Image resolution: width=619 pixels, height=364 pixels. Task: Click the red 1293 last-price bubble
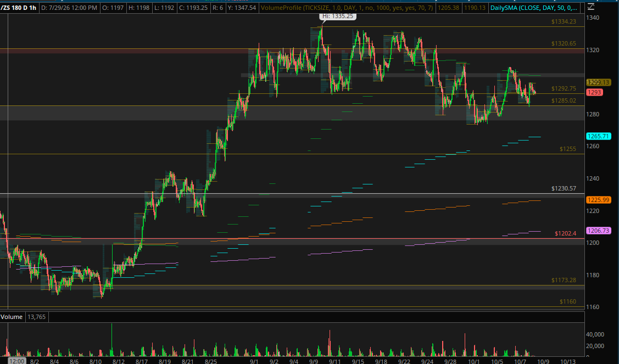pos(594,92)
